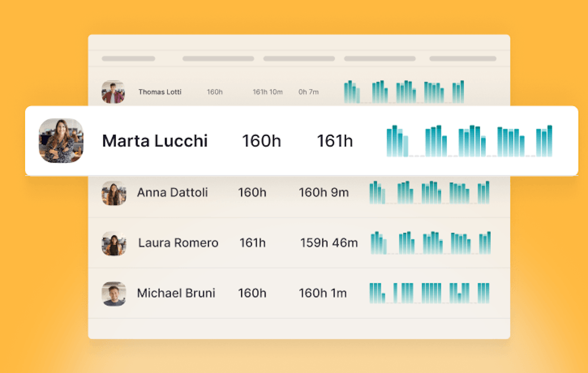Click Laura Romero's 159h 46m worked value
The width and height of the screenshot is (588, 373).
point(329,243)
